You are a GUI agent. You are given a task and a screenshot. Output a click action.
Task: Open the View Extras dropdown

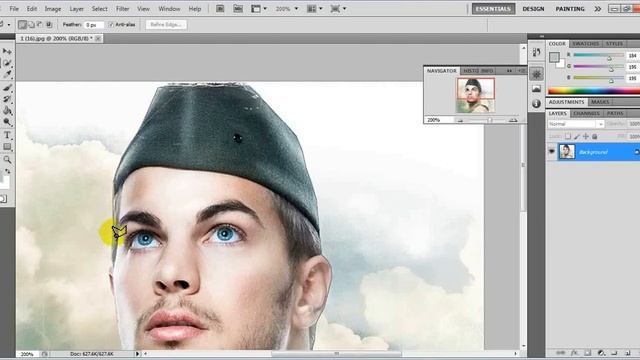[x=260, y=9]
